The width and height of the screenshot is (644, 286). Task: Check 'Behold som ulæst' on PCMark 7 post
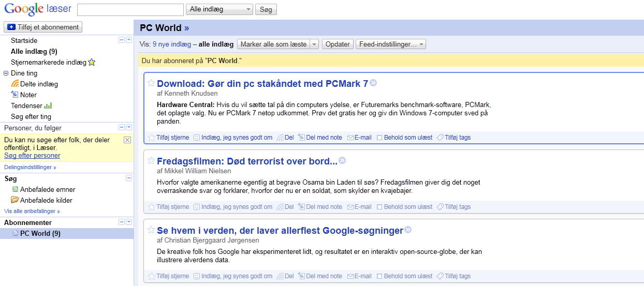pos(379,138)
